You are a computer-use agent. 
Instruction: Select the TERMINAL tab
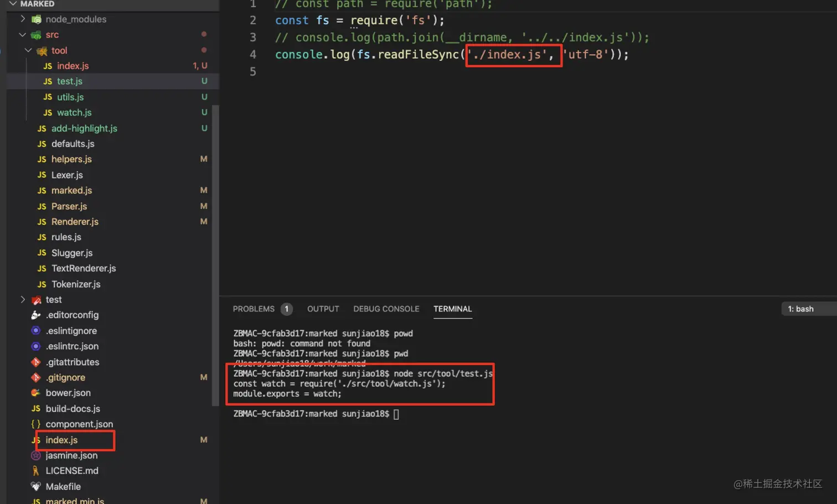coord(453,309)
